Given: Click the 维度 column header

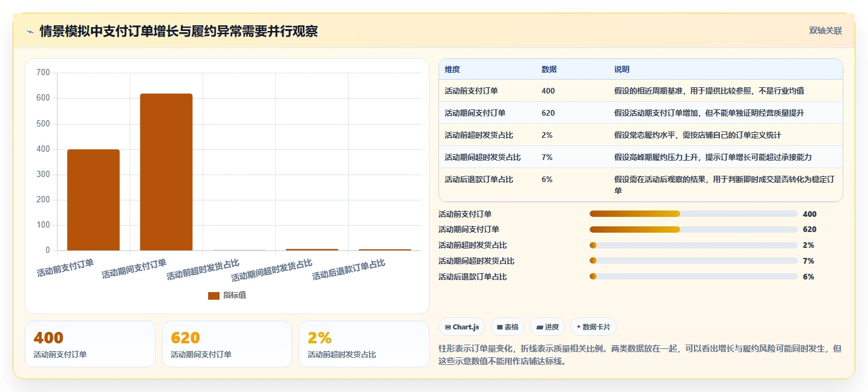Looking at the screenshot, I should (452, 70).
